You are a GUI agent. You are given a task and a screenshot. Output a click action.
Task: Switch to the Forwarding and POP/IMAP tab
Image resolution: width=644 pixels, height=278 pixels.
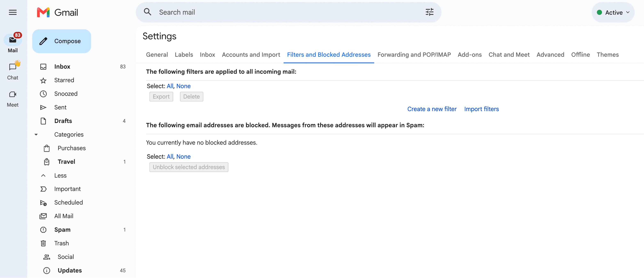[x=414, y=55]
